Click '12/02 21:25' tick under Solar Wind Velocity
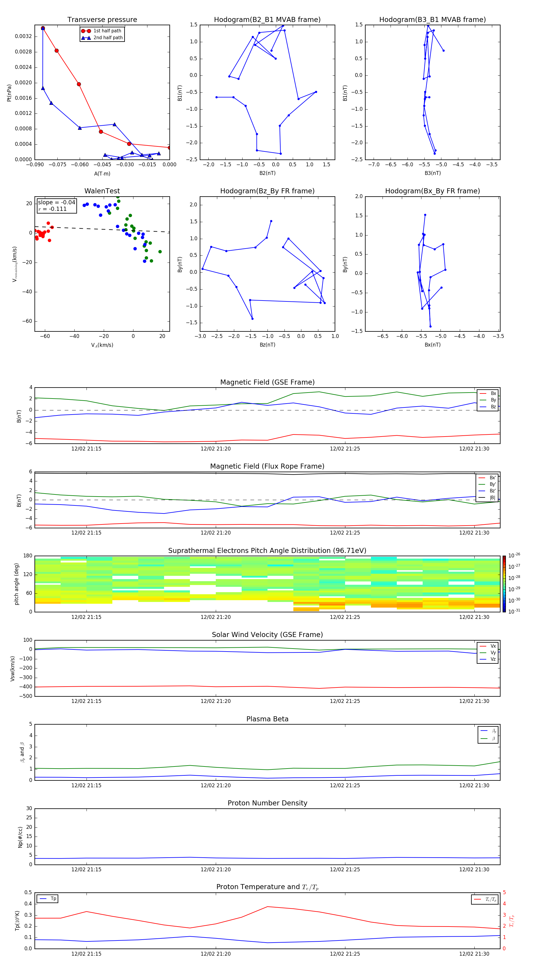The image size is (535, 980). pos(345,701)
